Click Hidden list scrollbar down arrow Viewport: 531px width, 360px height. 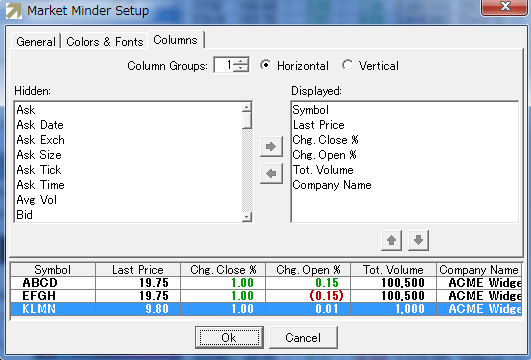pyautogui.click(x=247, y=217)
